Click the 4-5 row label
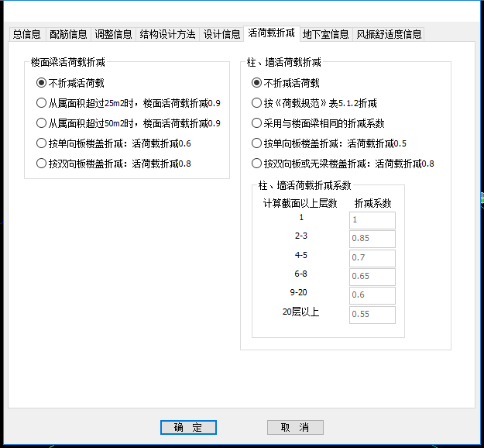The width and height of the screenshot is (484, 448). [x=301, y=255]
